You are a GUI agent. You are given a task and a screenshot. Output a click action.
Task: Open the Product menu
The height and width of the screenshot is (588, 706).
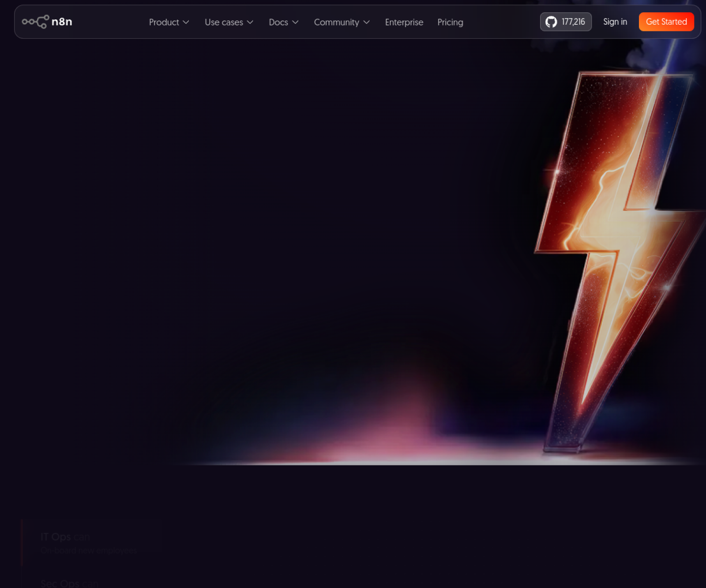tap(164, 22)
